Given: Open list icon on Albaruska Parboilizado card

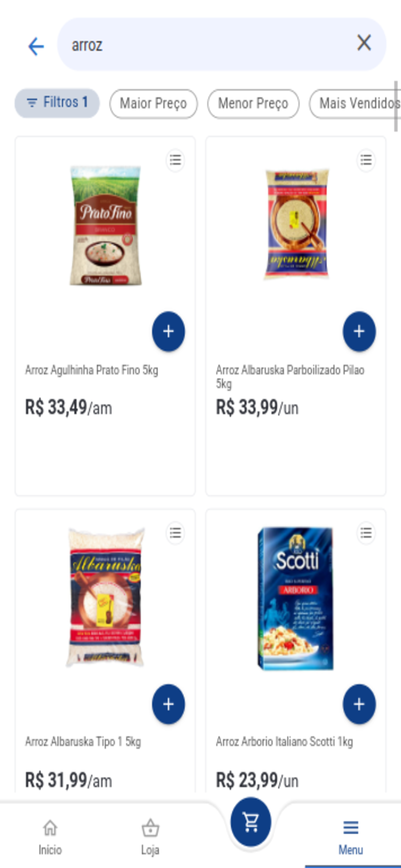Looking at the screenshot, I should (x=366, y=160).
